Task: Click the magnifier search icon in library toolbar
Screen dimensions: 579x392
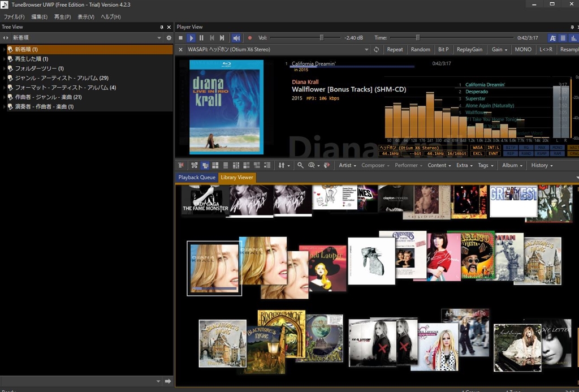Action: pyautogui.click(x=301, y=165)
